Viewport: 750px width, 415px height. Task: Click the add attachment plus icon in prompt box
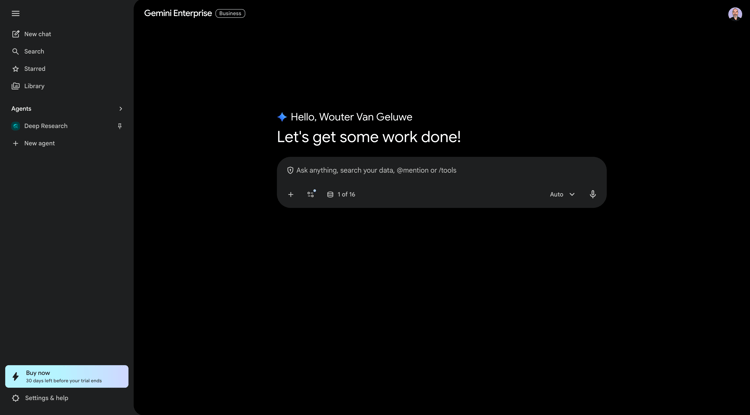pos(290,194)
